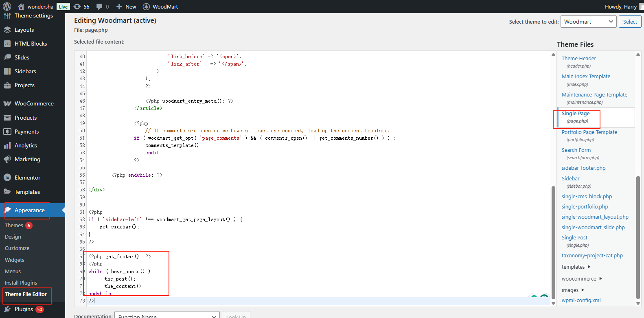Click the WordPress logo icon
This screenshot has height=318, width=644.
pyautogui.click(x=7, y=7)
